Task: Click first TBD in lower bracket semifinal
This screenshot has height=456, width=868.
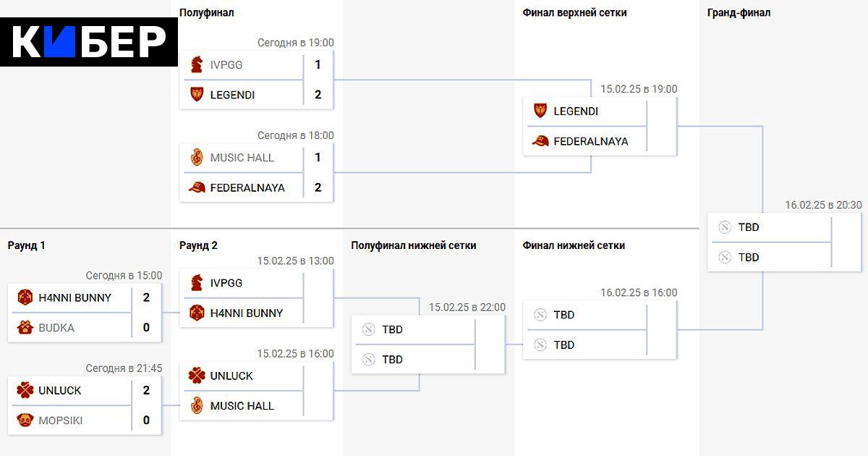Action: coord(392,330)
